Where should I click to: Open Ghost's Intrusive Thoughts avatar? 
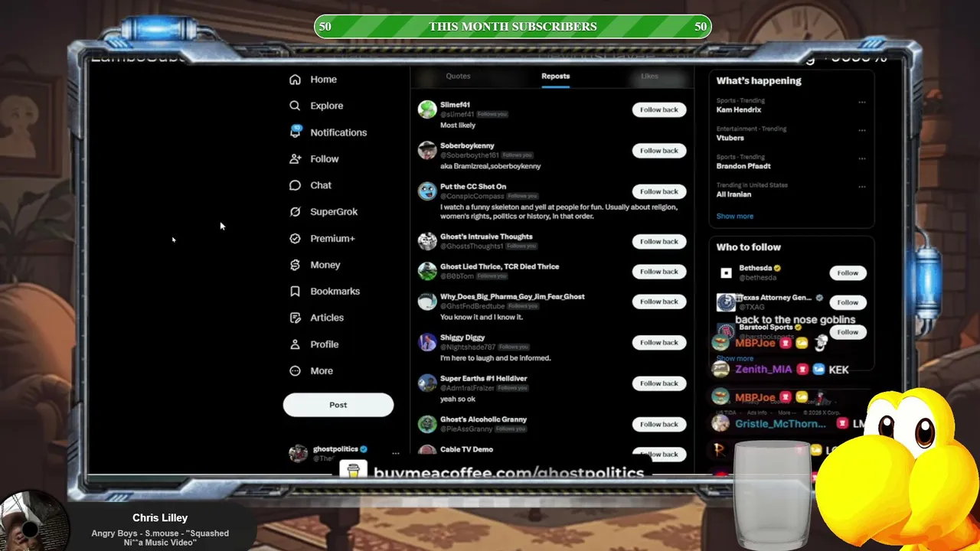427,241
